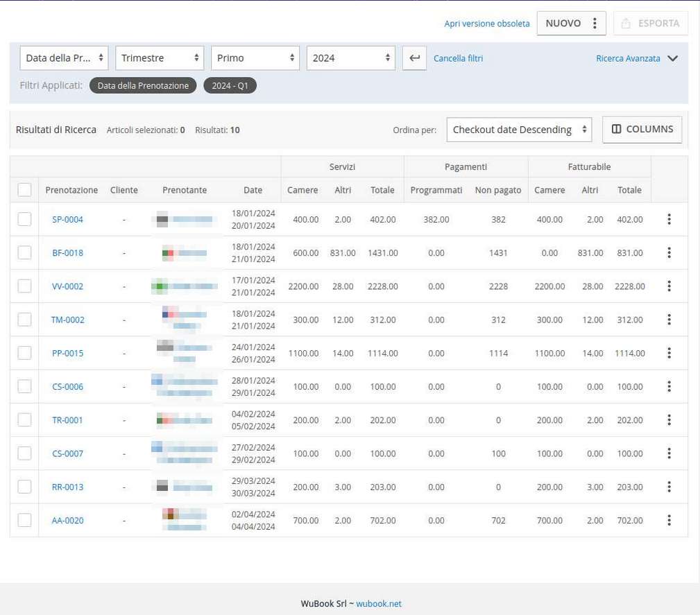Open booking PP-0015
Screen dimensions: 700x615
[67, 354]
